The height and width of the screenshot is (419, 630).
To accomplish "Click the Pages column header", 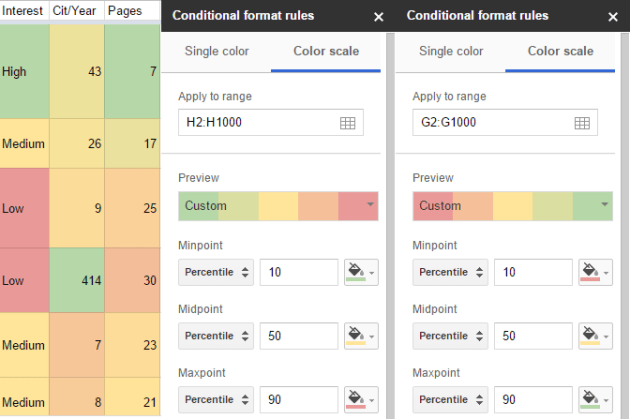I will [125, 10].
